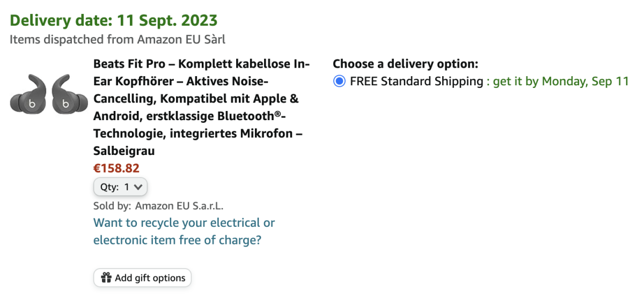Image resolution: width=644 pixels, height=296 pixels.
Task: Click the FREE Standard Shipping label
Action: click(416, 82)
